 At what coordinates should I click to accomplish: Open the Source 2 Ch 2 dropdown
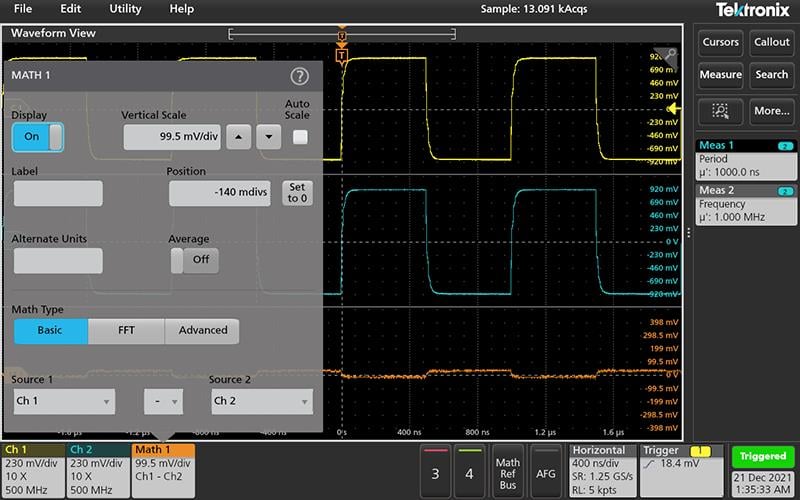pos(261,401)
